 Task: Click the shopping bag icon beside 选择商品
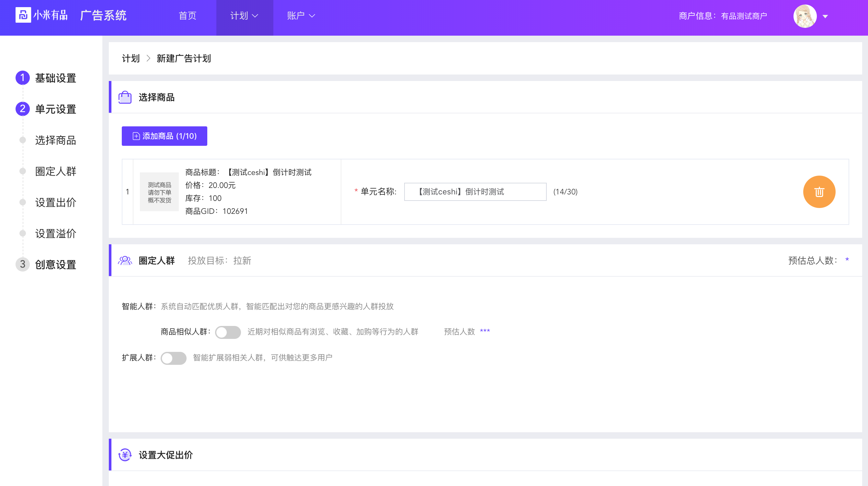[125, 98]
